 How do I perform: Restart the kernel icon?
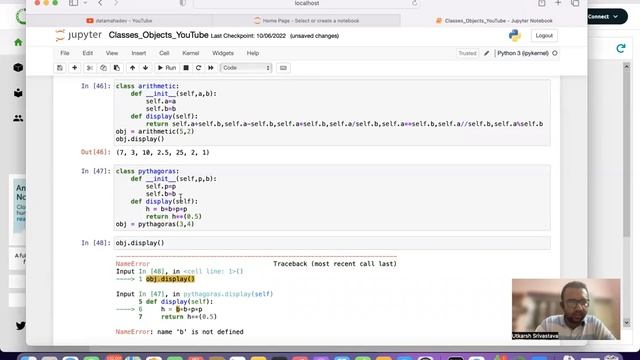pyautogui.click(x=198, y=68)
